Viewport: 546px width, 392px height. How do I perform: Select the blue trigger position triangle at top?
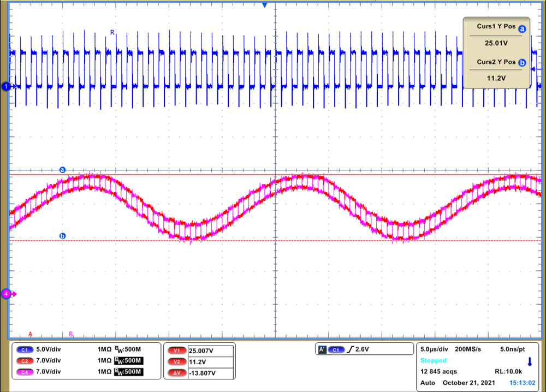[265, 5]
